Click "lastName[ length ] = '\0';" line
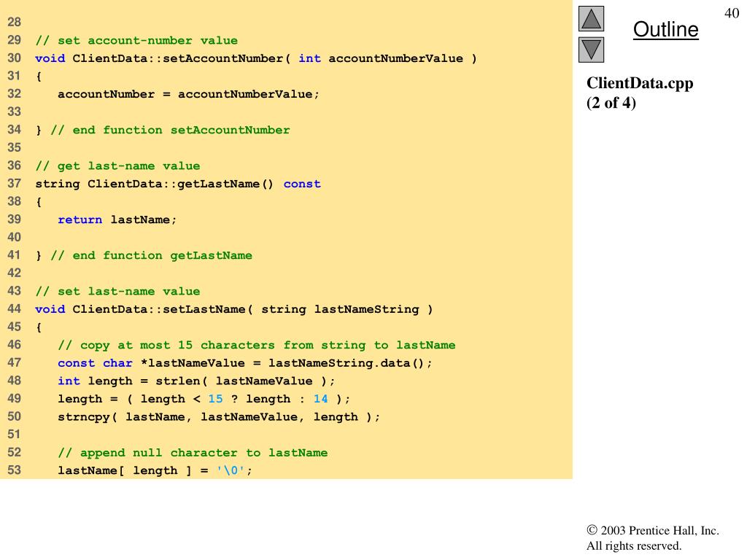This screenshot has width=747, height=560. 155,470
